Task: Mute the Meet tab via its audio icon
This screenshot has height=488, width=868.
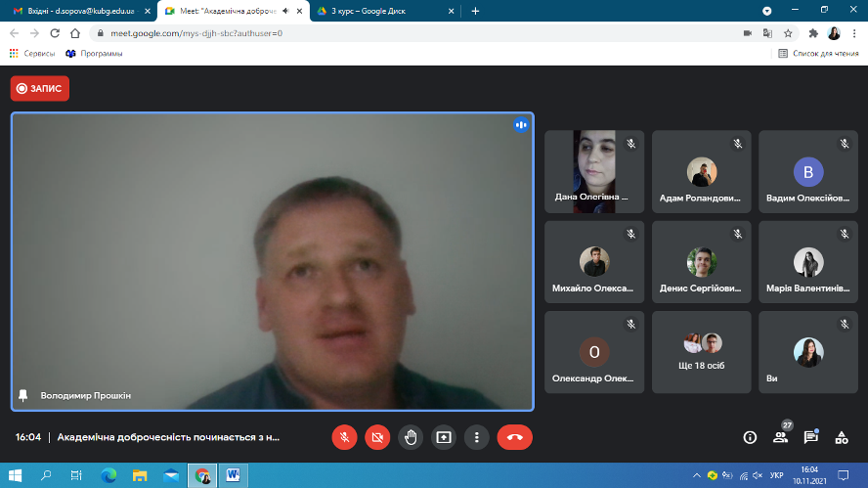Action: [285, 11]
